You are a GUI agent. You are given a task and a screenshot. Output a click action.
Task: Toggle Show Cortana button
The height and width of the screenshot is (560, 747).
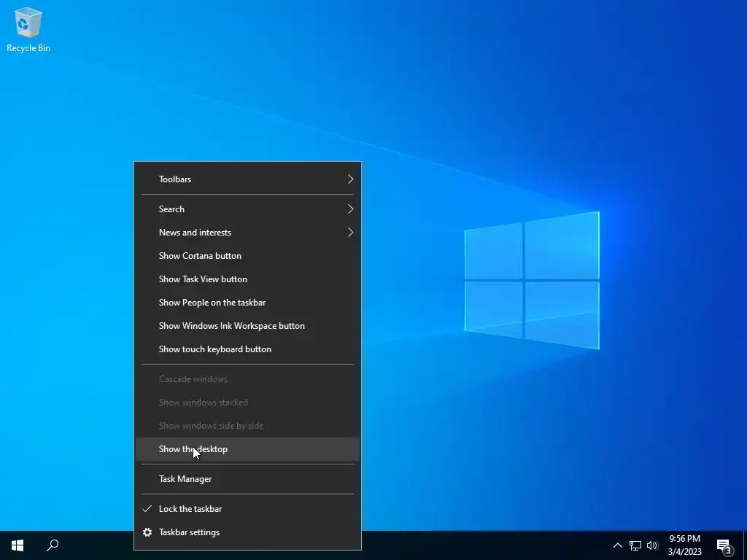point(248,256)
